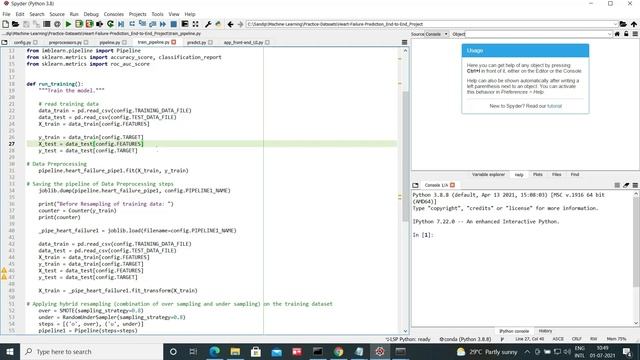Open the Debug menu
The image size is (640, 360).
[x=91, y=14]
